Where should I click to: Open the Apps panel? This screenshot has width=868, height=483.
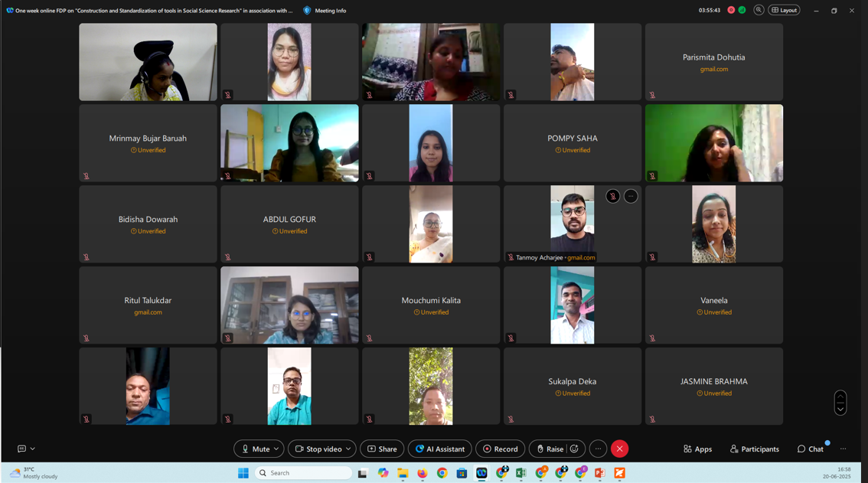tap(697, 449)
